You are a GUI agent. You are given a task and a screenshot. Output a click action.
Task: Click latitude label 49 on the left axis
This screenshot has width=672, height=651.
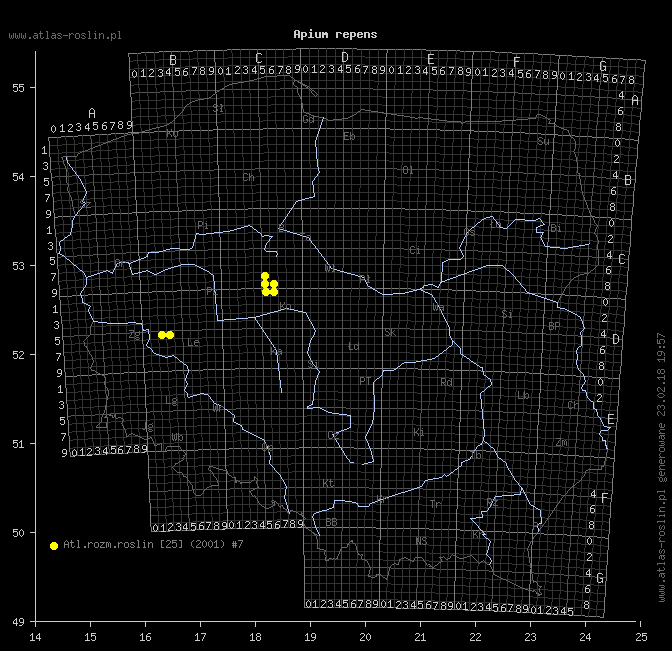point(18,621)
